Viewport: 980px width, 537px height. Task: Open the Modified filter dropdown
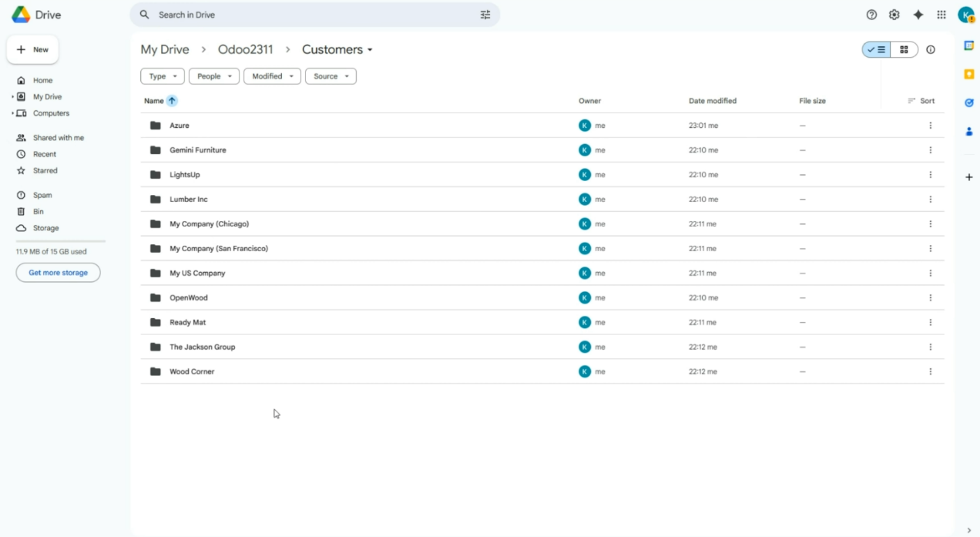(x=272, y=76)
